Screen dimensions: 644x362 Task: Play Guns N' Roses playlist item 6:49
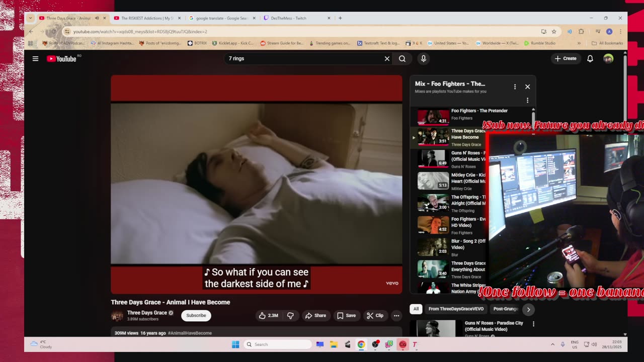[x=449, y=159]
